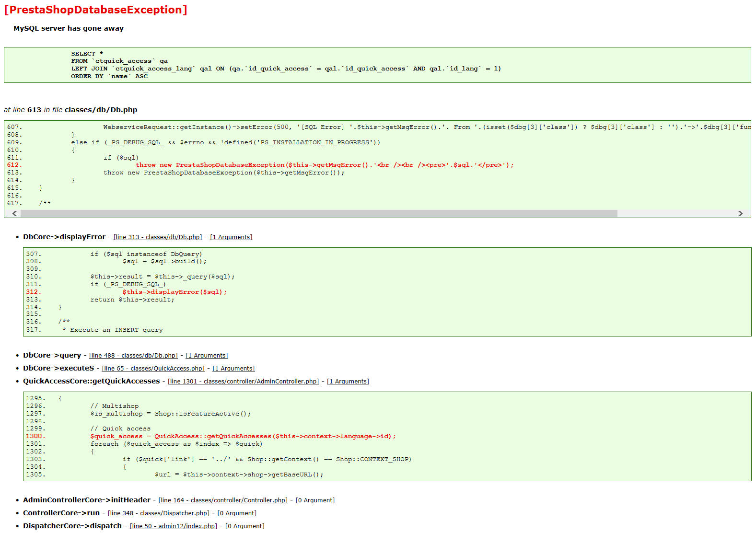Image resolution: width=756 pixels, height=533 pixels.
Task: Click the DbCore->query label
Action: 52,355
